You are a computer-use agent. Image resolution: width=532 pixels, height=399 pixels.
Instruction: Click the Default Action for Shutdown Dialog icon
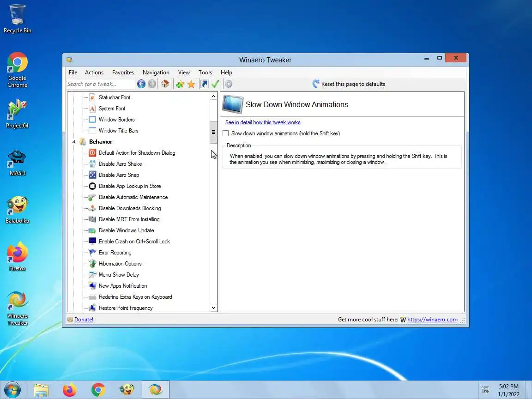[x=92, y=153]
